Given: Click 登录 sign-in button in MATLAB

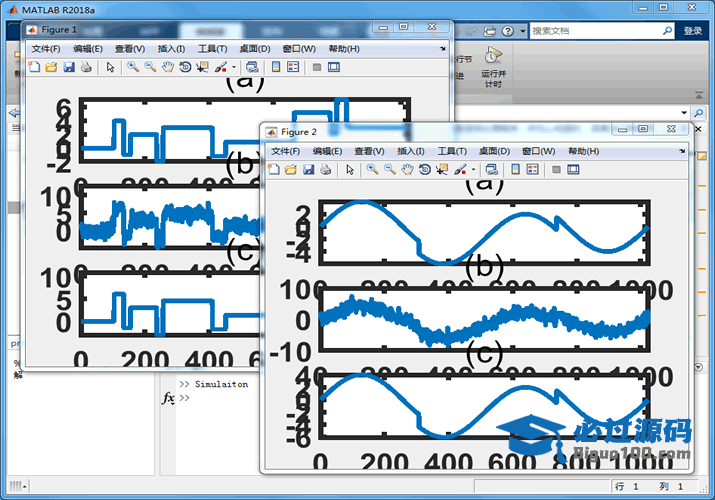Looking at the screenshot, I should (693, 31).
